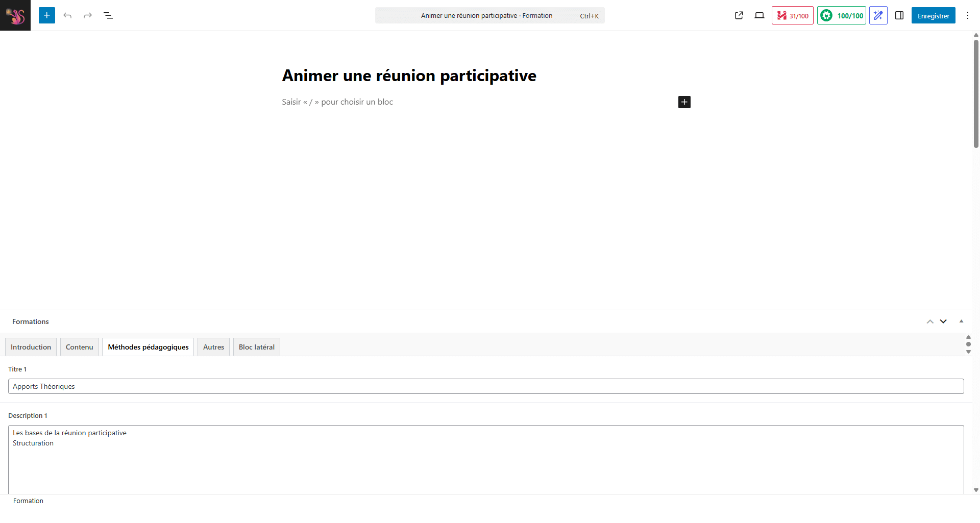Click the redo arrow icon
The width and height of the screenshot is (980, 523).
tap(88, 15)
